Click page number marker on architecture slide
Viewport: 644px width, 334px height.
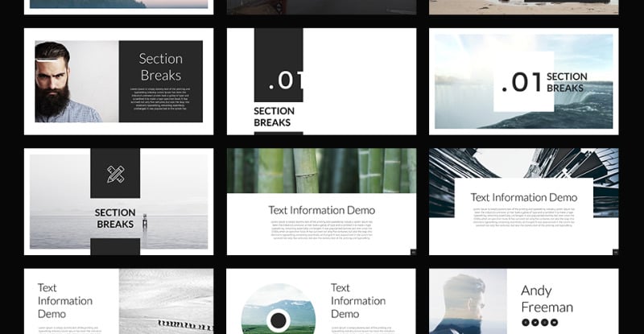coord(615,252)
